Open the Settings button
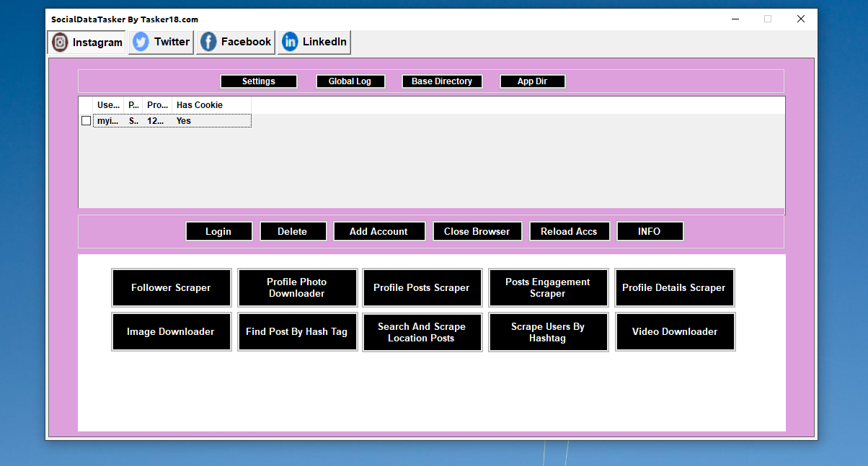The width and height of the screenshot is (868, 466). (x=259, y=81)
